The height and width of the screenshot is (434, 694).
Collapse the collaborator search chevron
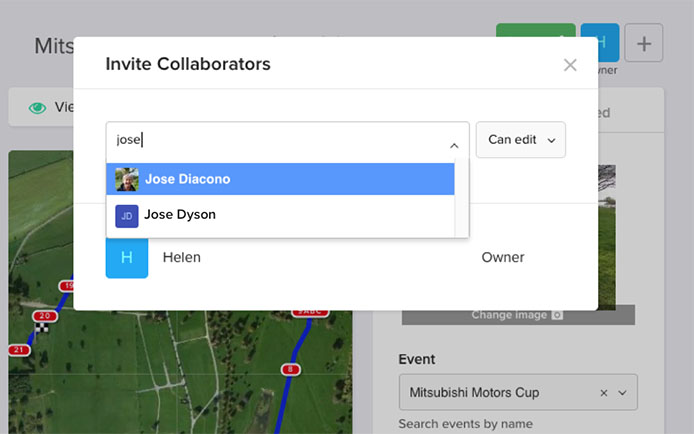point(454,144)
